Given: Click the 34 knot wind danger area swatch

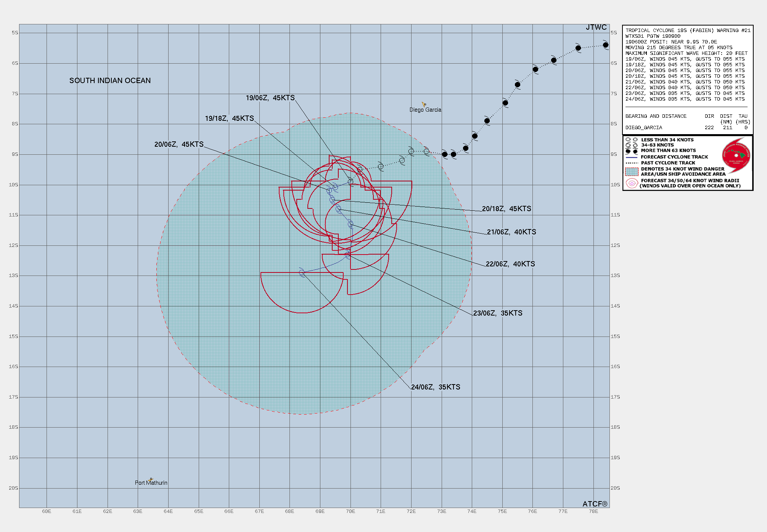Looking at the screenshot, I should click(632, 171).
